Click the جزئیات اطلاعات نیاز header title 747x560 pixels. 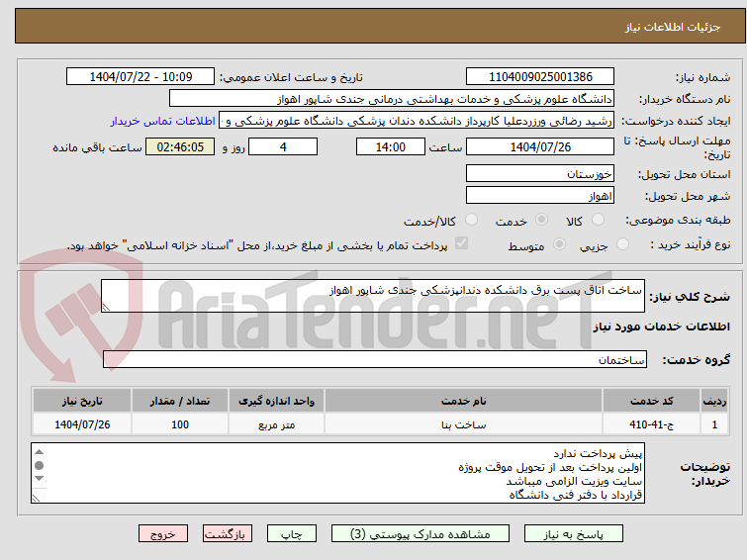click(673, 27)
